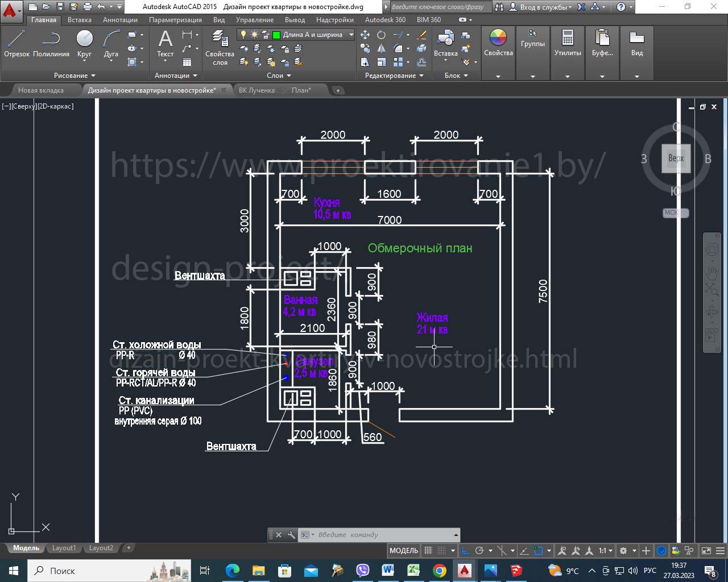The width and height of the screenshot is (728, 582).
Task: Open the Утилиты calculator panel
Action: [567, 43]
